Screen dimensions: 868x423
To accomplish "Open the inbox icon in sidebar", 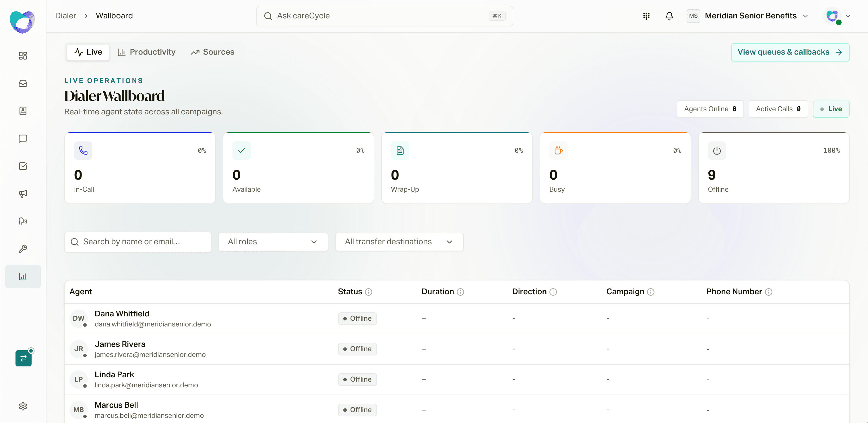I will pyautogui.click(x=23, y=83).
